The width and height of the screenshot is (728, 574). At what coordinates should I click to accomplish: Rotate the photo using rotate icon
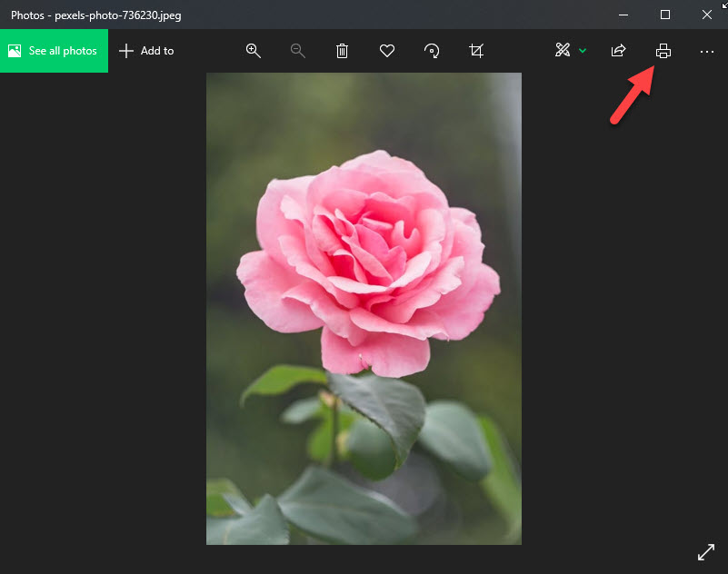point(432,51)
